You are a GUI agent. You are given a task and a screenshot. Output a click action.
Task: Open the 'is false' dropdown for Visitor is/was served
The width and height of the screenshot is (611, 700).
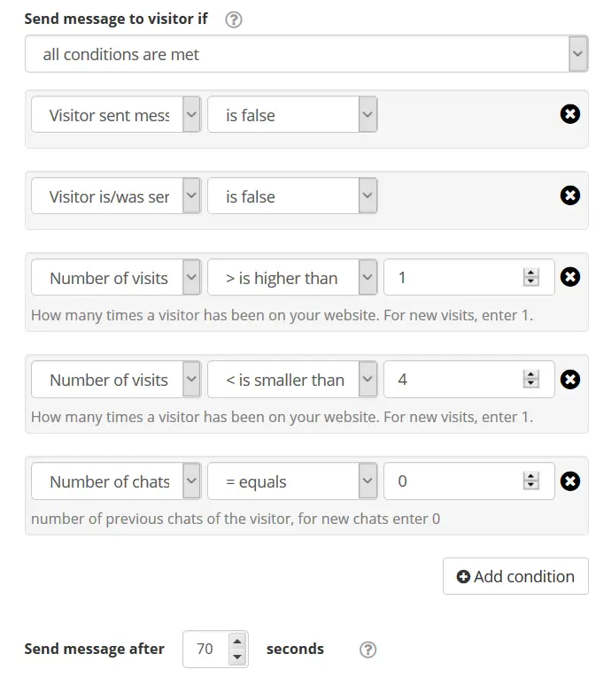click(x=292, y=196)
